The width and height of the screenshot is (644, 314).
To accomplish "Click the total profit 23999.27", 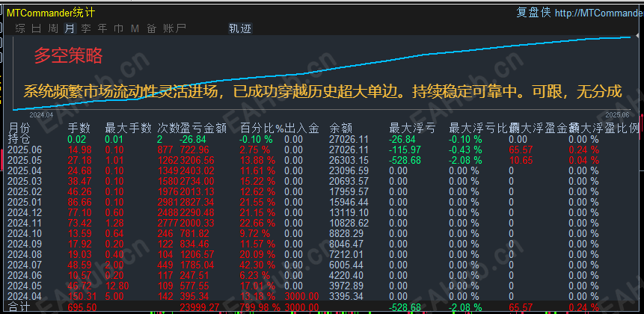I will [x=199, y=307].
